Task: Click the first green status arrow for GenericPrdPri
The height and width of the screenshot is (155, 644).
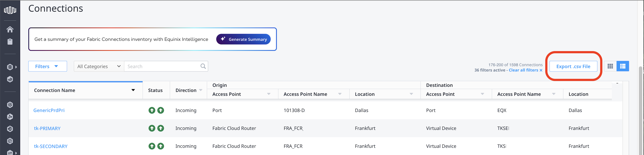Action: [152, 110]
